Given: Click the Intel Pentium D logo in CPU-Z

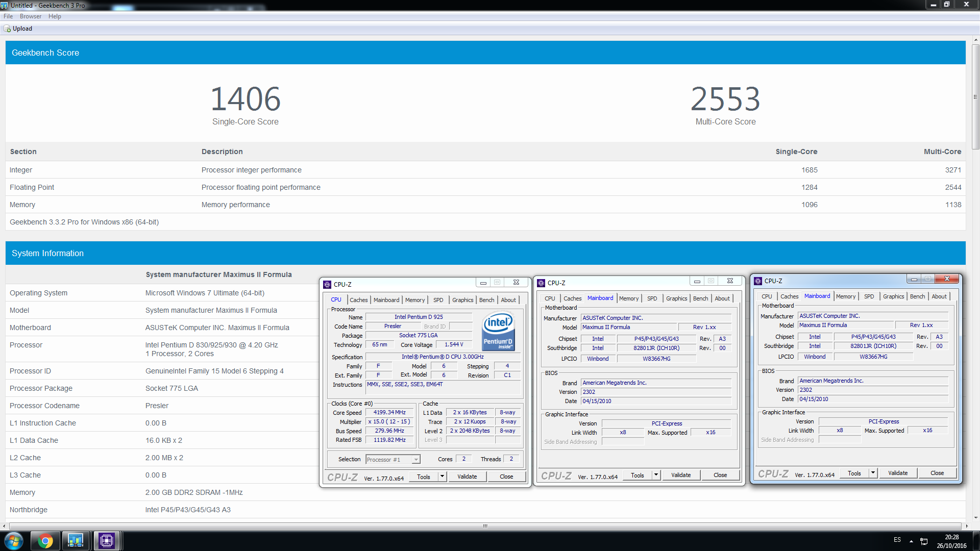Looking at the screenshot, I should click(498, 332).
